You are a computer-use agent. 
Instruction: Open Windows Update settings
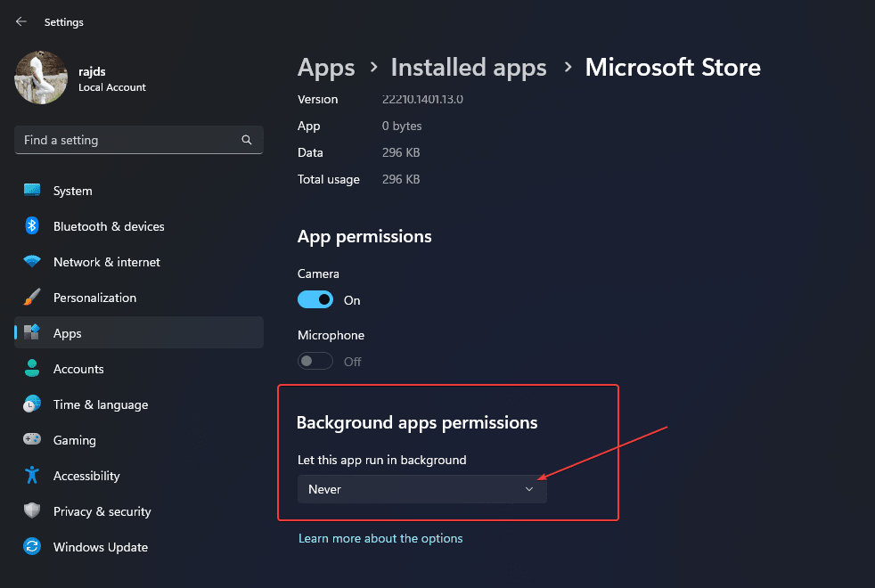(x=100, y=547)
